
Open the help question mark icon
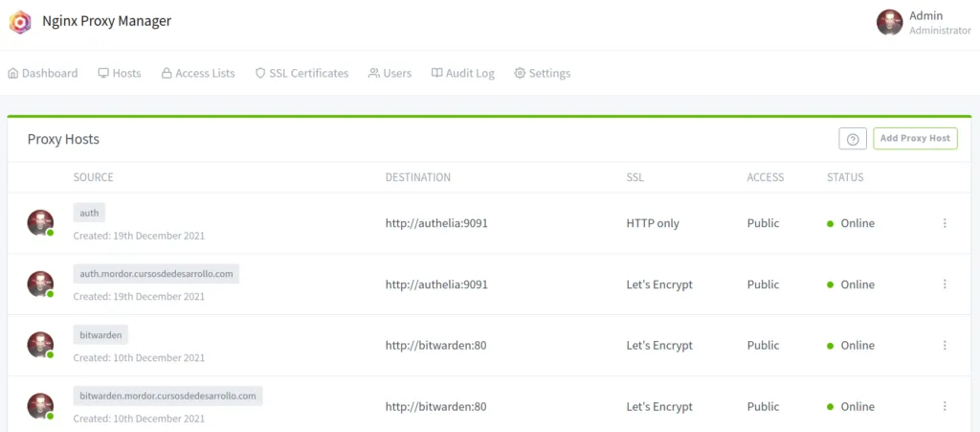point(852,139)
